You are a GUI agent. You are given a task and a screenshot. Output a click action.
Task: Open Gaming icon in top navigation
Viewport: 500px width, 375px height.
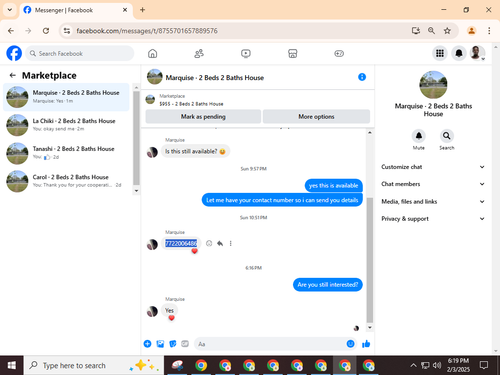click(x=339, y=53)
